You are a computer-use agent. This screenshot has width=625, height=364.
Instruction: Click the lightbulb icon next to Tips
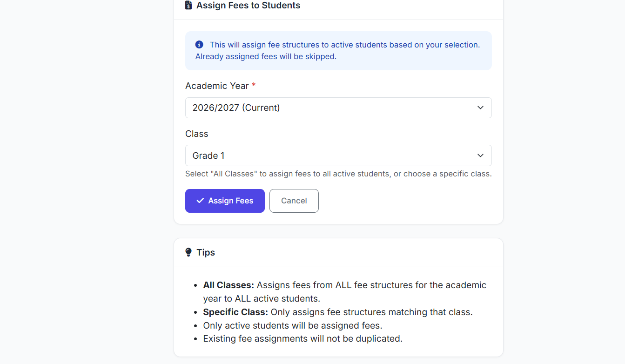coord(188,252)
